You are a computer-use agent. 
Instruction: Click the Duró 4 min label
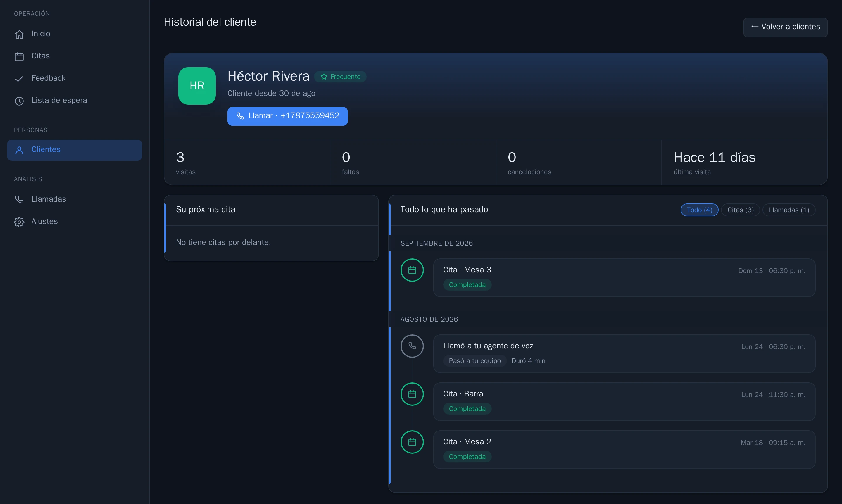click(528, 361)
